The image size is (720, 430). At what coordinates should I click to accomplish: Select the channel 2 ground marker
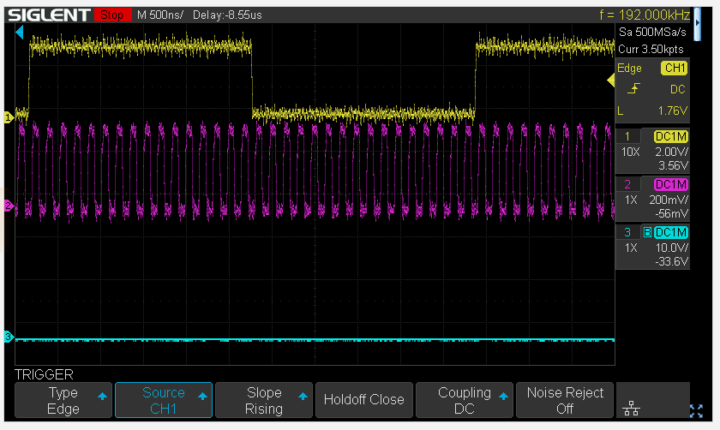tap(9, 206)
